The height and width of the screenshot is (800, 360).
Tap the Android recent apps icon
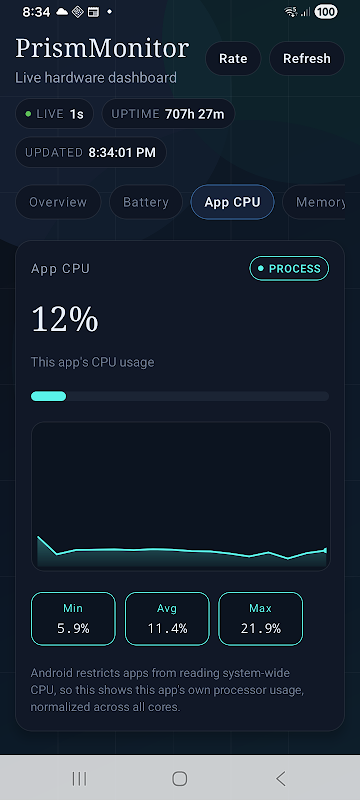click(x=79, y=779)
